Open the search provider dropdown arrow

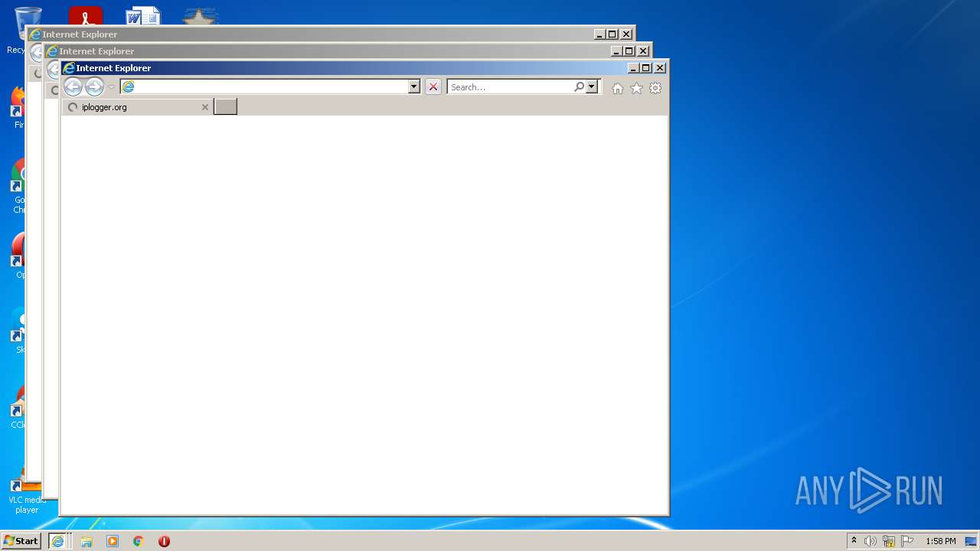(591, 86)
